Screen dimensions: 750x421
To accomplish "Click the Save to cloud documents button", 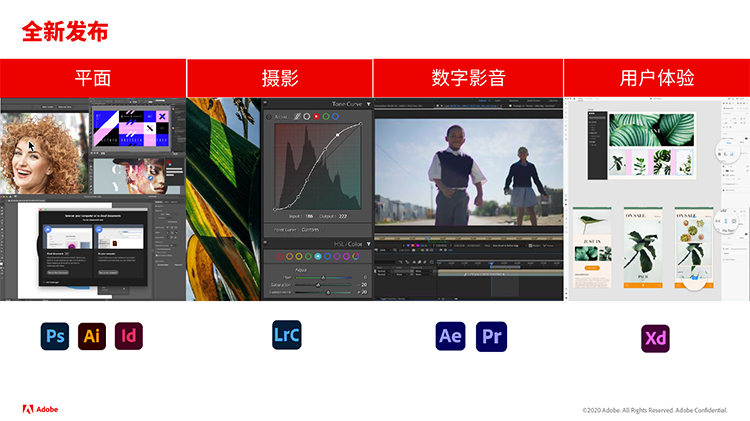I will pyautogui.click(x=58, y=272).
